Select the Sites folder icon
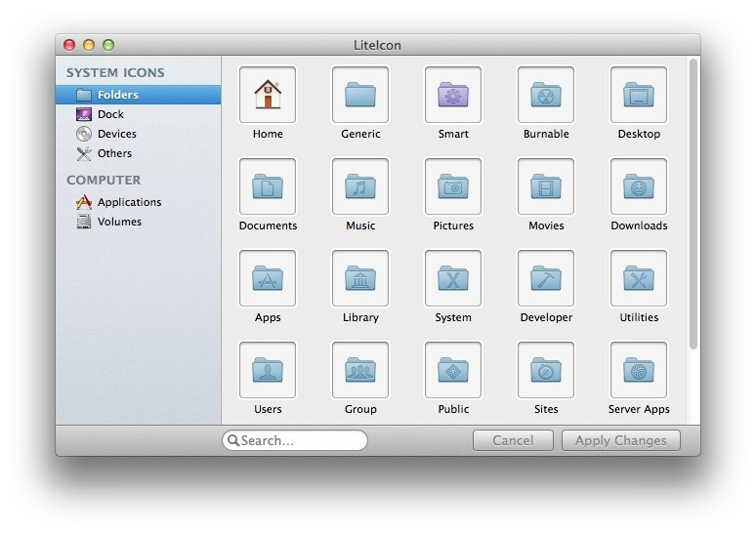 (546, 370)
